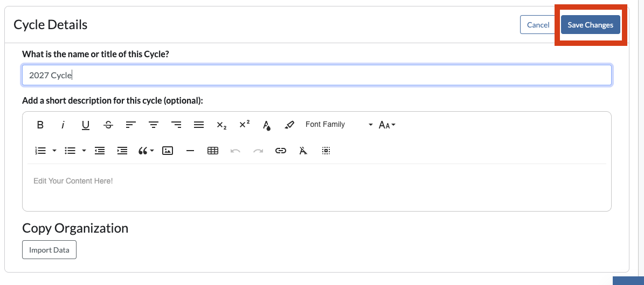
Task: Apply italic formatting
Action: tap(63, 125)
